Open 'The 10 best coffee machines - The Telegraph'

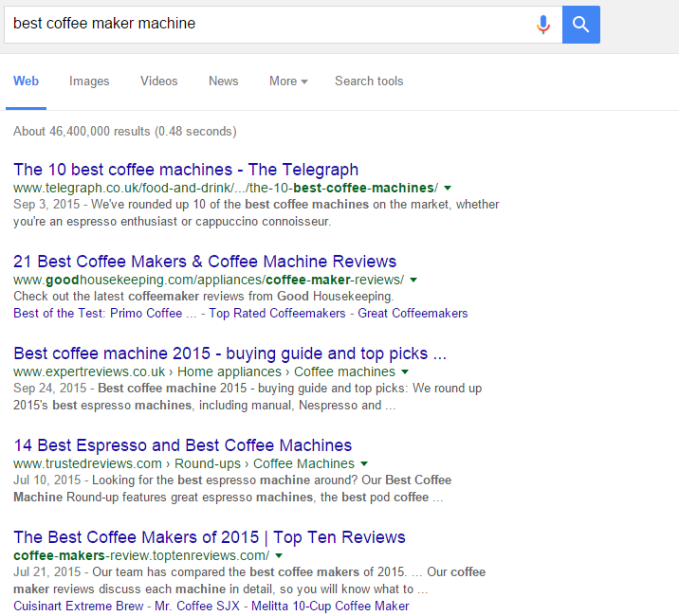186,170
